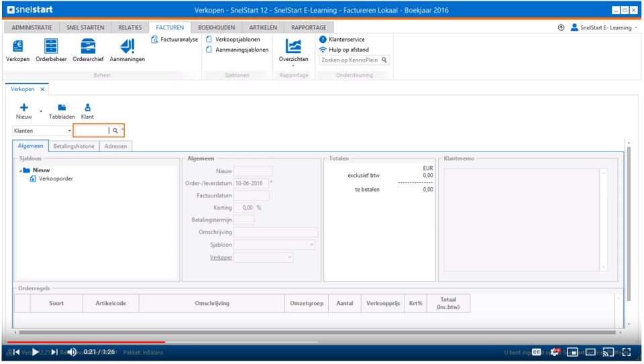Open Klantenservice help

[342, 40]
